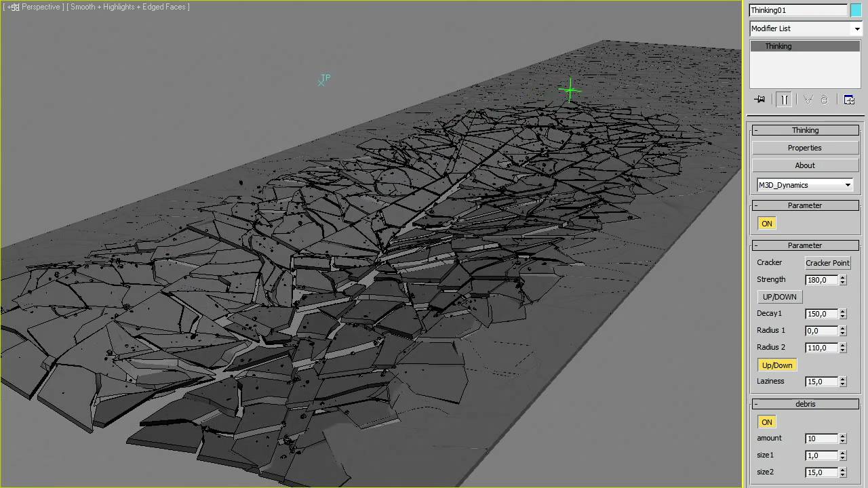Viewport: 868px width, 488px height.
Task: Click the size1 spinner arrows
Action: click(x=843, y=455)
